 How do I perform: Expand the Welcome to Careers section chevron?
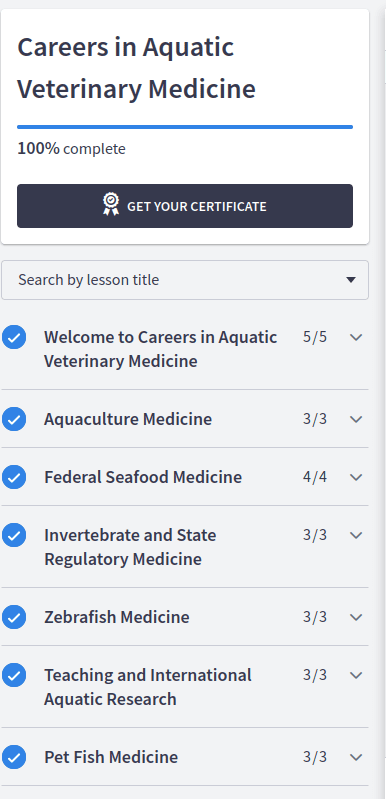pyautogui.click(x=356, y=337)
